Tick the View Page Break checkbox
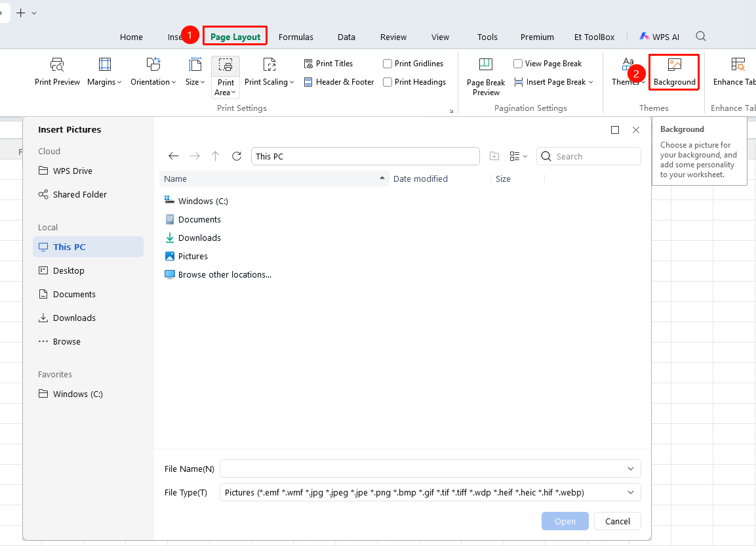The width and height of the screenshot is (756, 546). point(518,64)
